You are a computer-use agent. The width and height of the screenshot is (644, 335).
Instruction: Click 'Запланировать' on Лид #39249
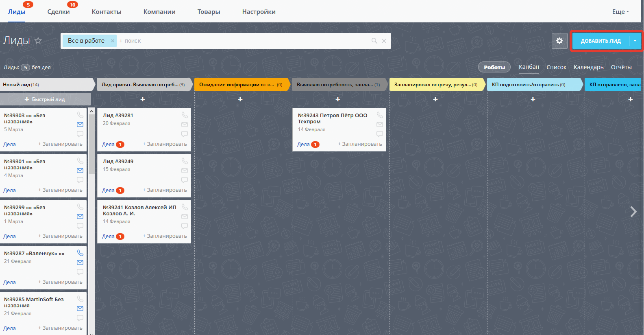[165, 190]
